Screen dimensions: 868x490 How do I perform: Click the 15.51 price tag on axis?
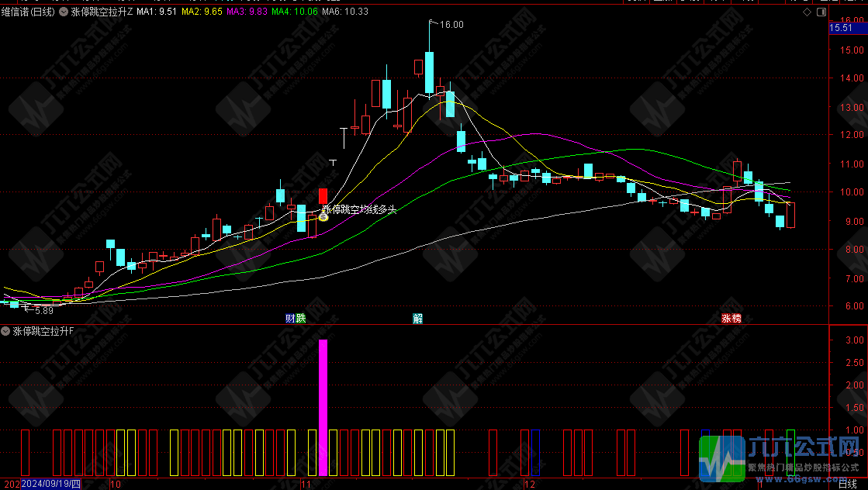point(841,28)
